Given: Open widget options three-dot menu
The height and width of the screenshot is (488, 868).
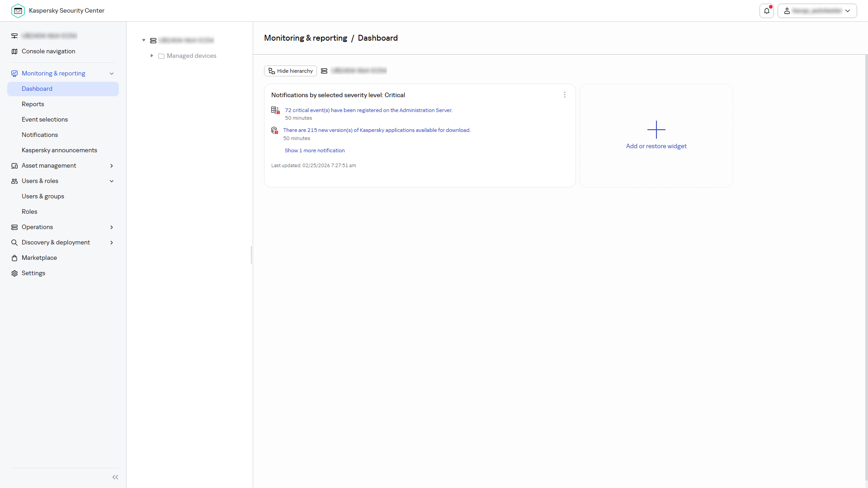Looking at the screenshot, I should point(565,95).
